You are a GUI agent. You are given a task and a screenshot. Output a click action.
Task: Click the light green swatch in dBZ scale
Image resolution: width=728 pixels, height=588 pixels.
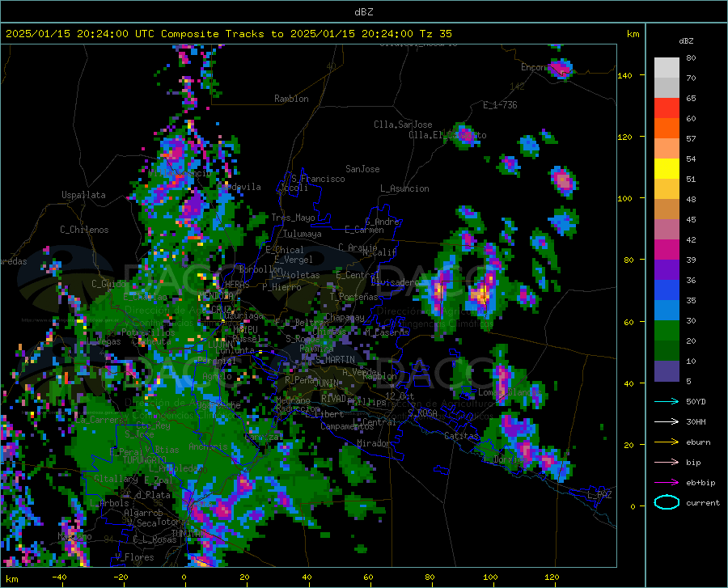pyautogui.click(x=667, y=331)
